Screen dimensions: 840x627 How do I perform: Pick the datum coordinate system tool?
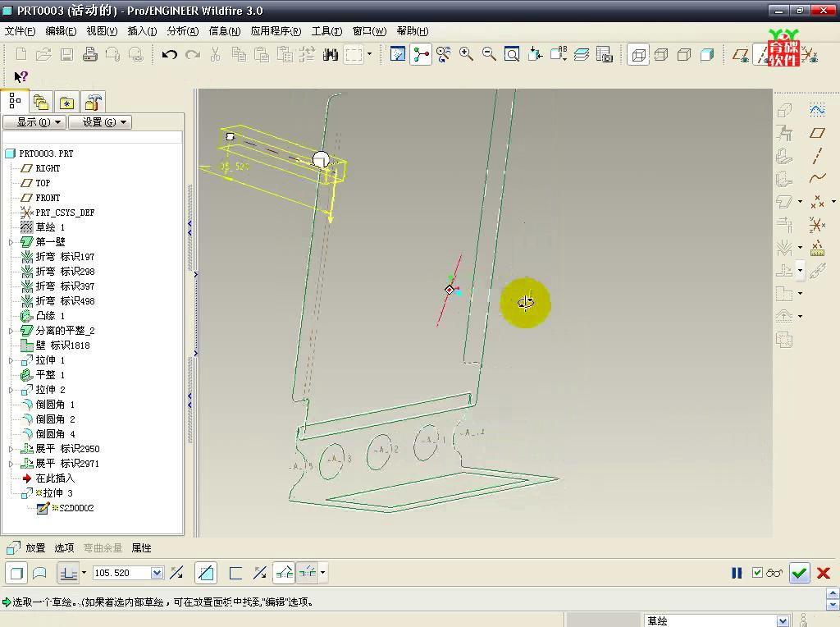coord(817,225)
